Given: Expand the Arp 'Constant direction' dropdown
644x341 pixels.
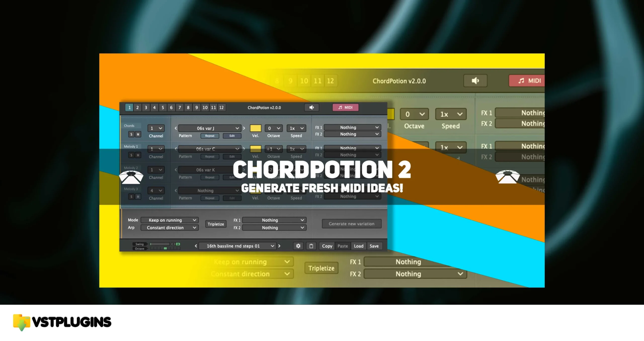Looking at the screenshot, I should point(194,227).
